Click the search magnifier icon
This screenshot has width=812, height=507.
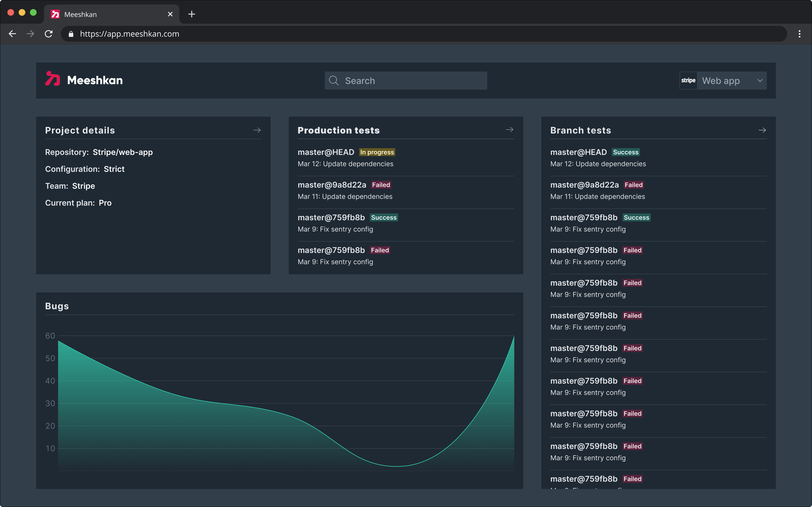point(334,81)
